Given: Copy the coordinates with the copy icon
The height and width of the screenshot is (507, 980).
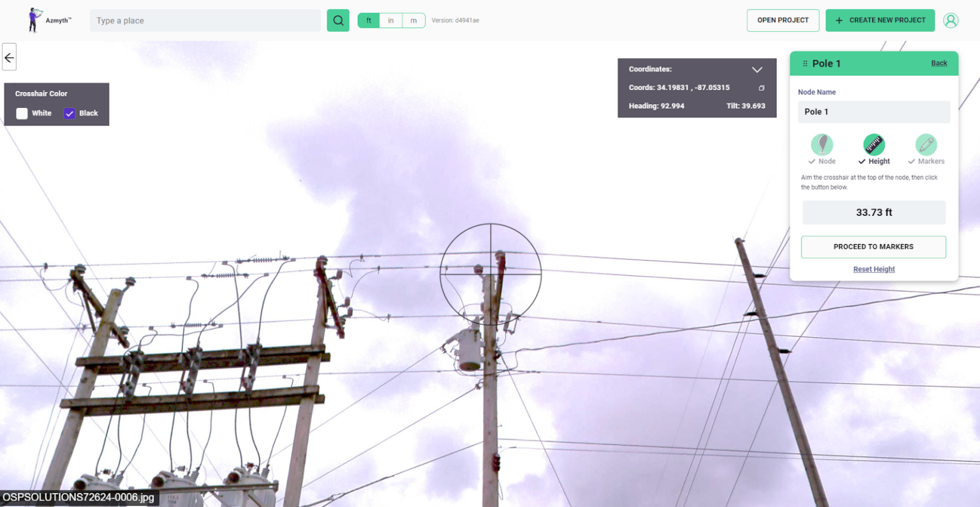Looking at the screenshot, I should pyautogui.click(x=761, y=87).
